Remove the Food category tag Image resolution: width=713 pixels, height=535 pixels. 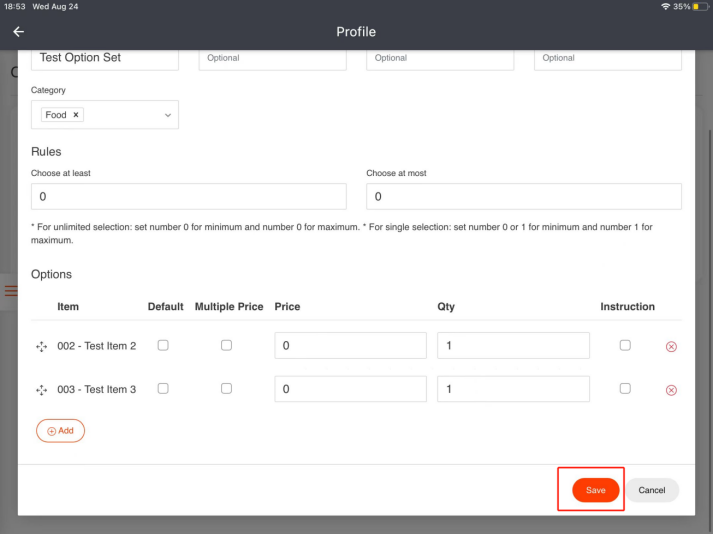point(76,115)
